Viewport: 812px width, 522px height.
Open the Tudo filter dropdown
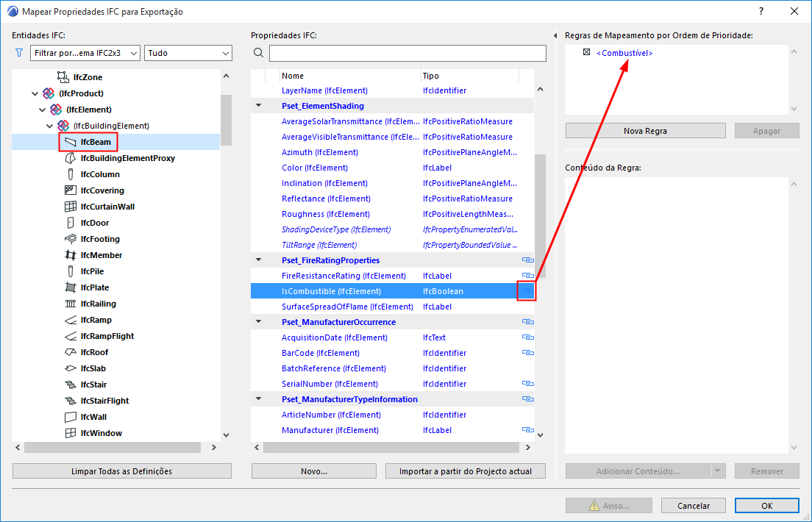pyautogui.click(x=188, y=53)
